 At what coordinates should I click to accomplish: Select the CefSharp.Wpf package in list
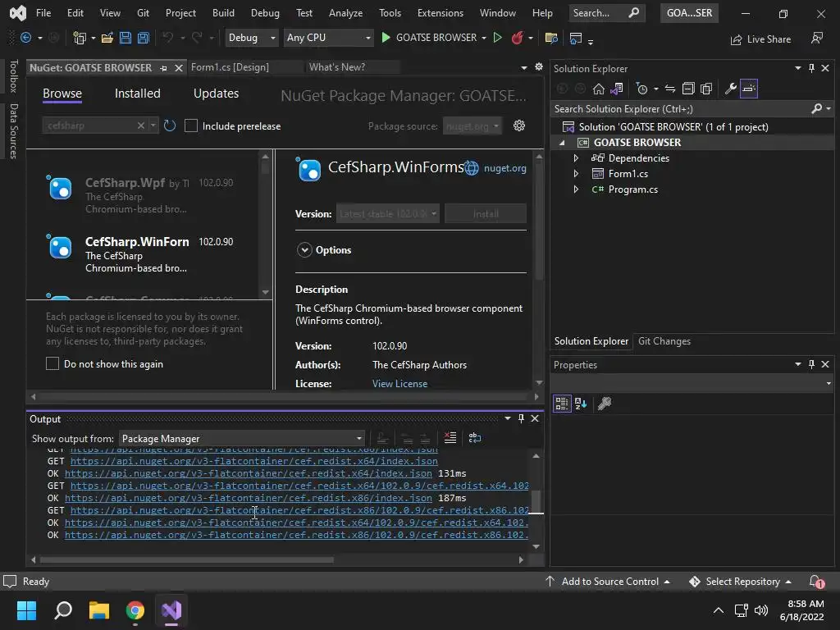(x=142, y=195)
